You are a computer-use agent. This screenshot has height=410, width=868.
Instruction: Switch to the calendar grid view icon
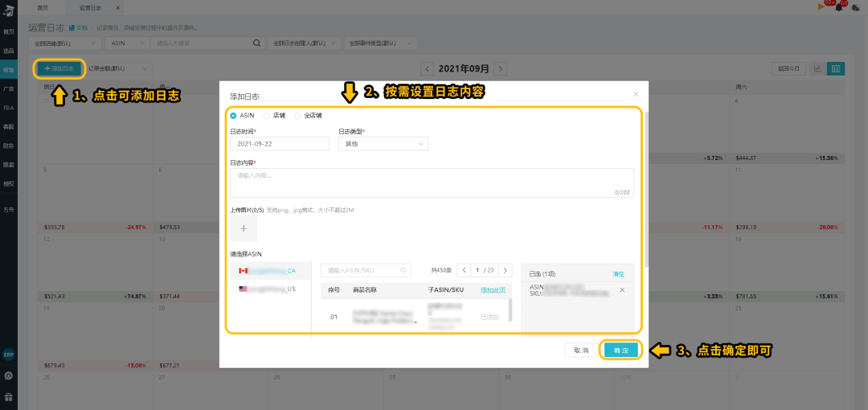click(836, 69)
